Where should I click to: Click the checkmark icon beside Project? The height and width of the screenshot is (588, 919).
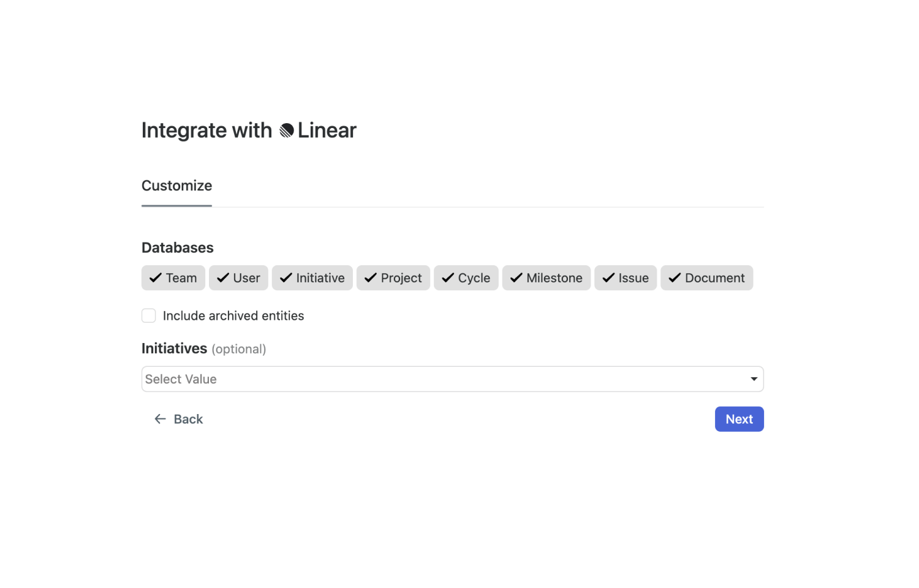371,278
